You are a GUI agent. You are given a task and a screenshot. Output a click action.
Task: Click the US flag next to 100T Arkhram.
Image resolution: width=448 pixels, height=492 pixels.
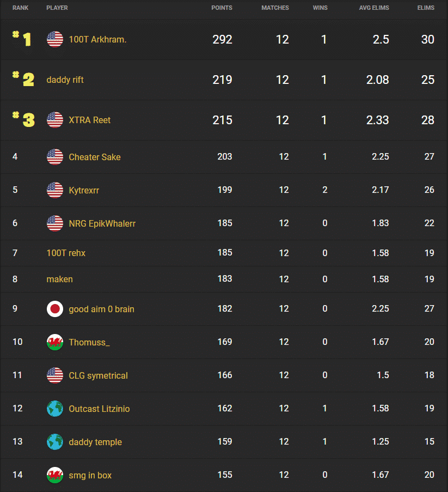[x=55, y=39]
